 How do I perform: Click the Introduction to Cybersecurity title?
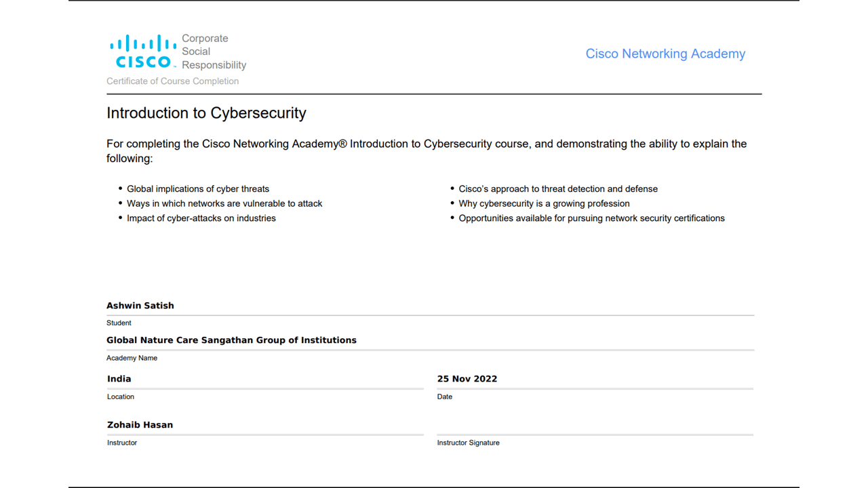[x=206, y=113]
